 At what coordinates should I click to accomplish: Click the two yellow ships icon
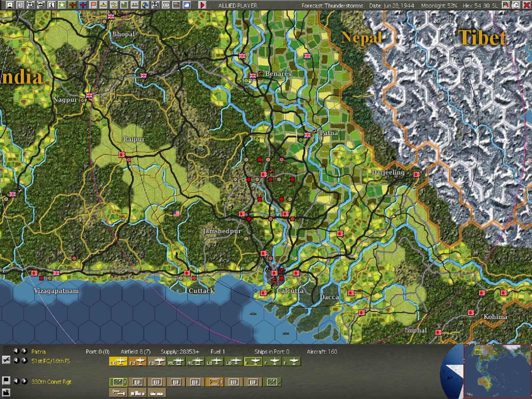click(x=114, y=5)
